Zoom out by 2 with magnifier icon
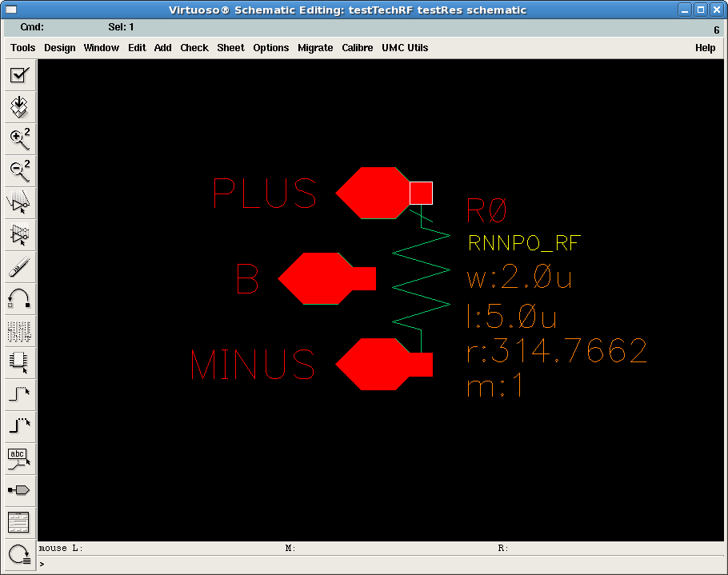728x575 pixels. [x=19, y=171]
